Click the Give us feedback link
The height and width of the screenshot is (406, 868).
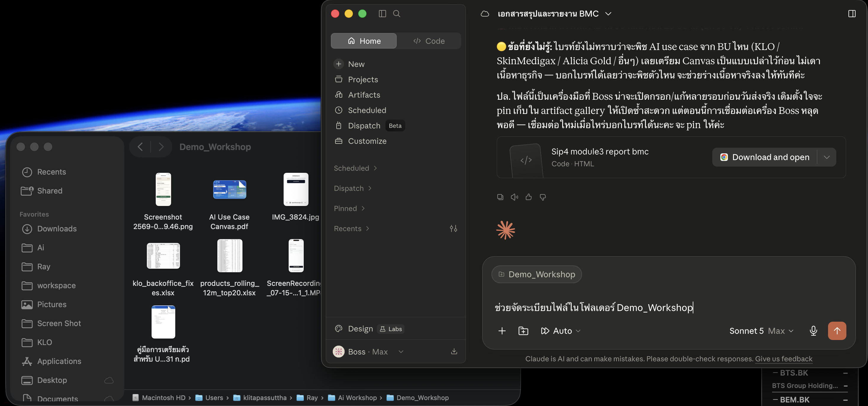783,359
